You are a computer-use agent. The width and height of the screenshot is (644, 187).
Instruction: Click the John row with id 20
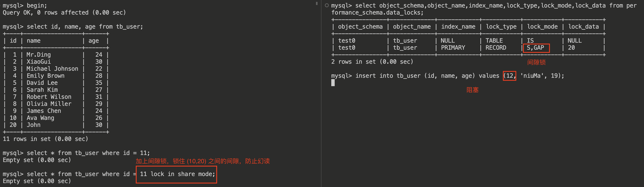tap(33, 125)
